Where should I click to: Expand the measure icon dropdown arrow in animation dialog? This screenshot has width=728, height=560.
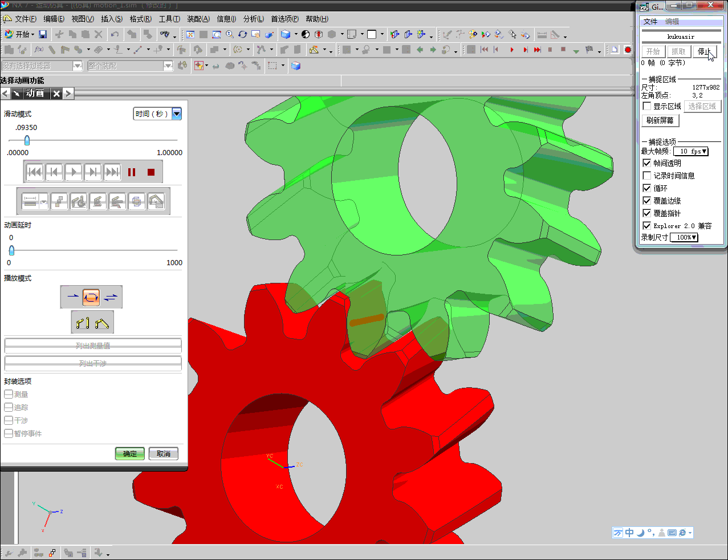(x=44, y=202)
